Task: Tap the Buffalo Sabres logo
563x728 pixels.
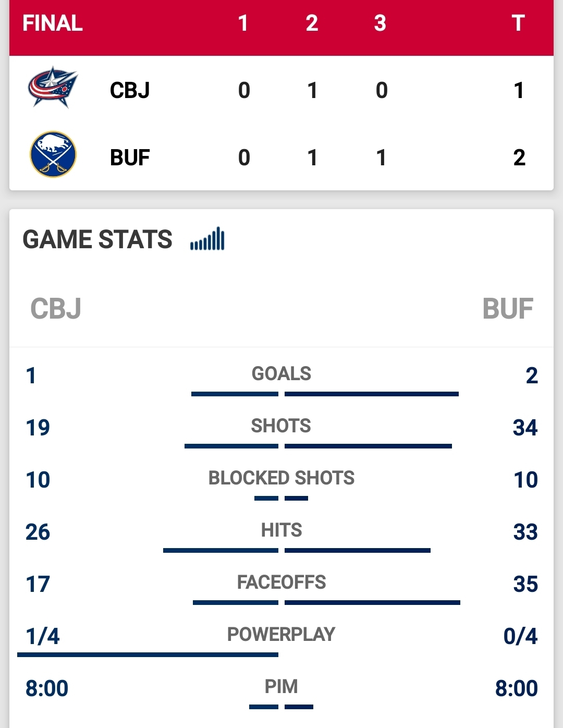Action: pyautogui.click(x=53, y=154)
